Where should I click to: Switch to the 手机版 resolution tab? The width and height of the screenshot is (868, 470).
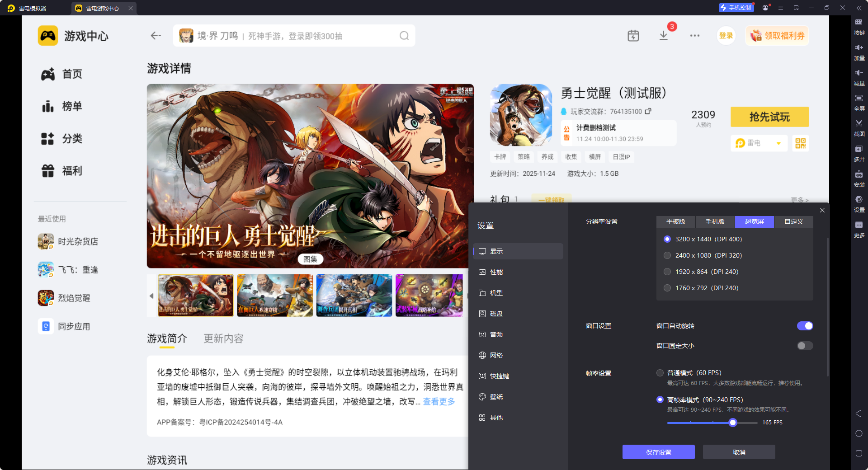[714, 222]
